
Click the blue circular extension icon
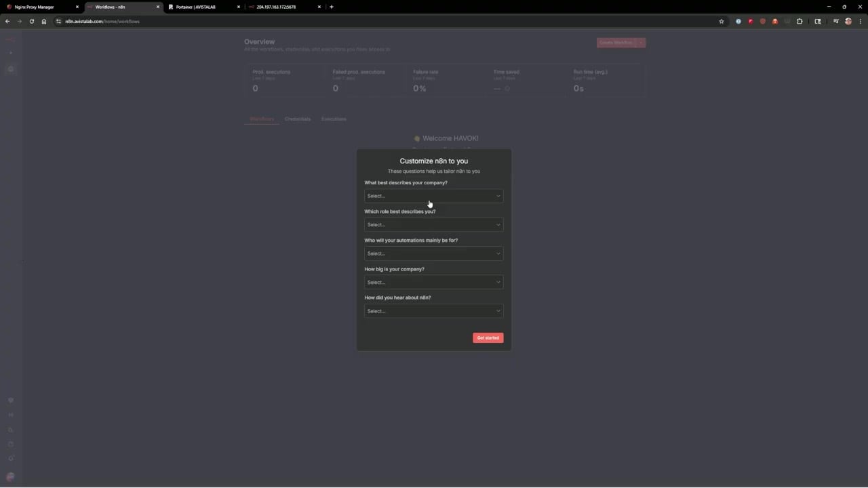(738, 21)
